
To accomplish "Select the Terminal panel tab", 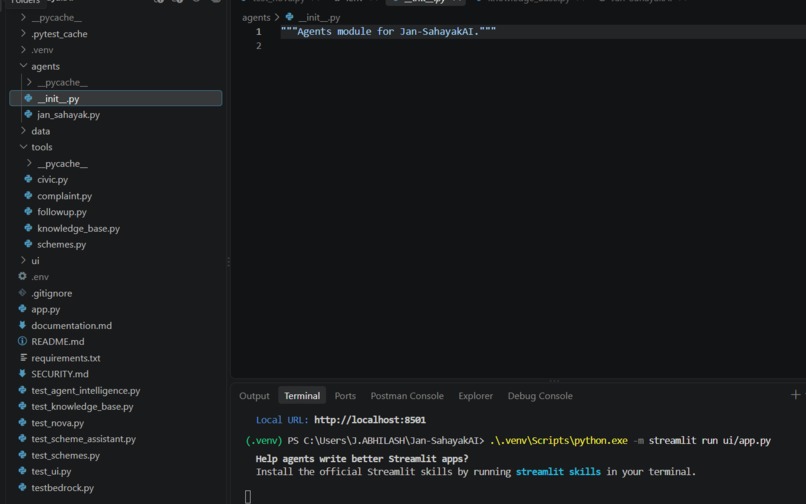I will tap(302, 395).
